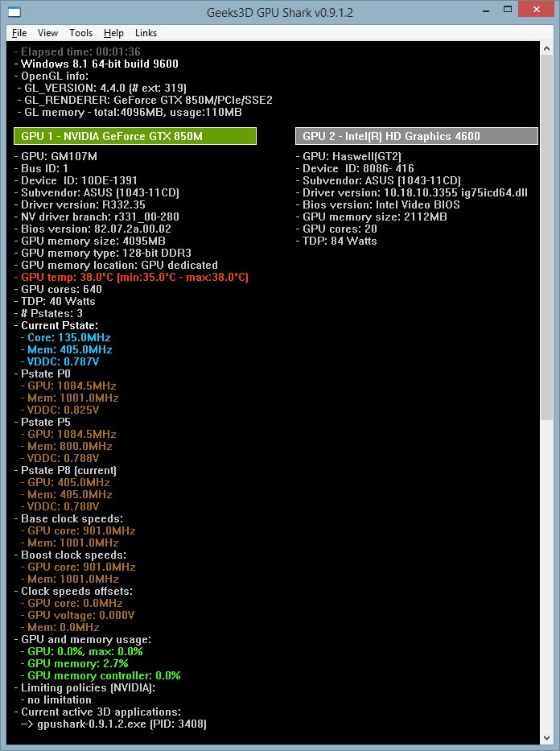The width and height of the screenshot is (560, 751).
Task: Select the GPU 2 Intel HD Graphics 4600 header
Action: click(417, 136)
